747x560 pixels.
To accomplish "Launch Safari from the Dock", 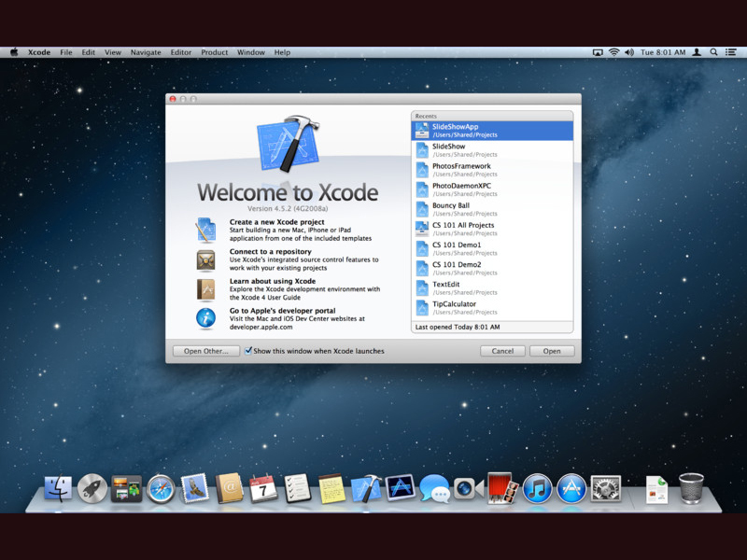I will 161,488.
